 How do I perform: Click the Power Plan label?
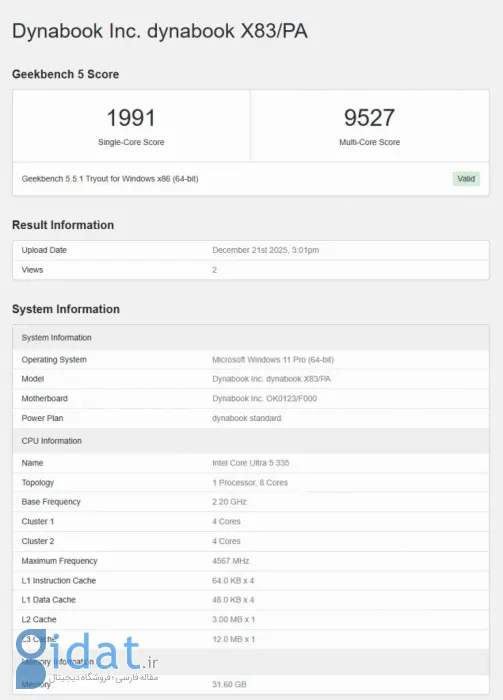coord(42,418)
